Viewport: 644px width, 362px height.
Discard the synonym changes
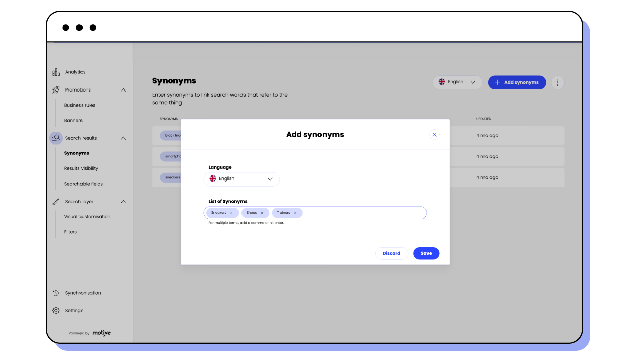tap(391, 253)
